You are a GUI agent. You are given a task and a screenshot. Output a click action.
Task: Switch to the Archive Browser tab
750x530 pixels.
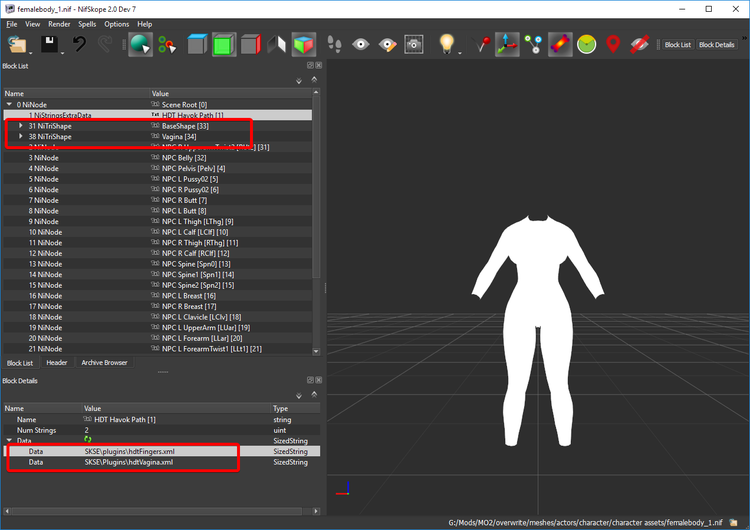pyautogui.click(x=104, y=363)
